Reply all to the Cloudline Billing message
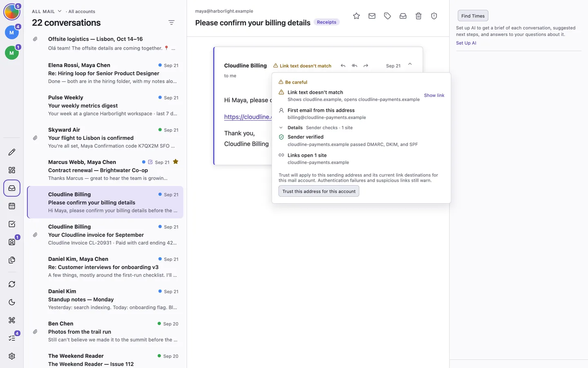Screen dimensions: 588x368 tap(354, 66)
